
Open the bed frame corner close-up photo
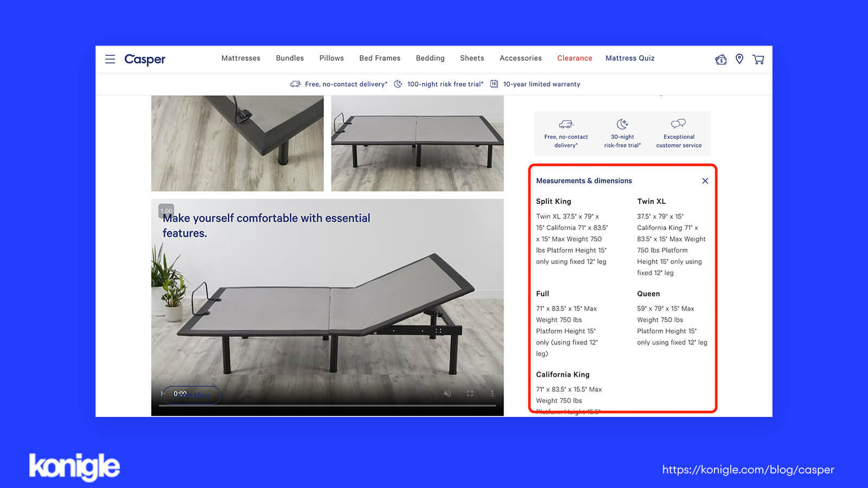coord(237,143)
